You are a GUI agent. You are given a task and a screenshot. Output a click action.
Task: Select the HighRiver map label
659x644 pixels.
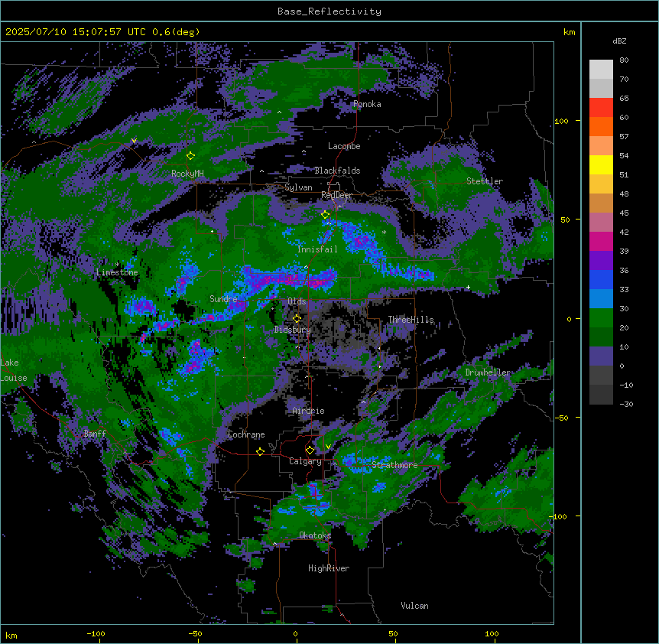coord(329,568)
